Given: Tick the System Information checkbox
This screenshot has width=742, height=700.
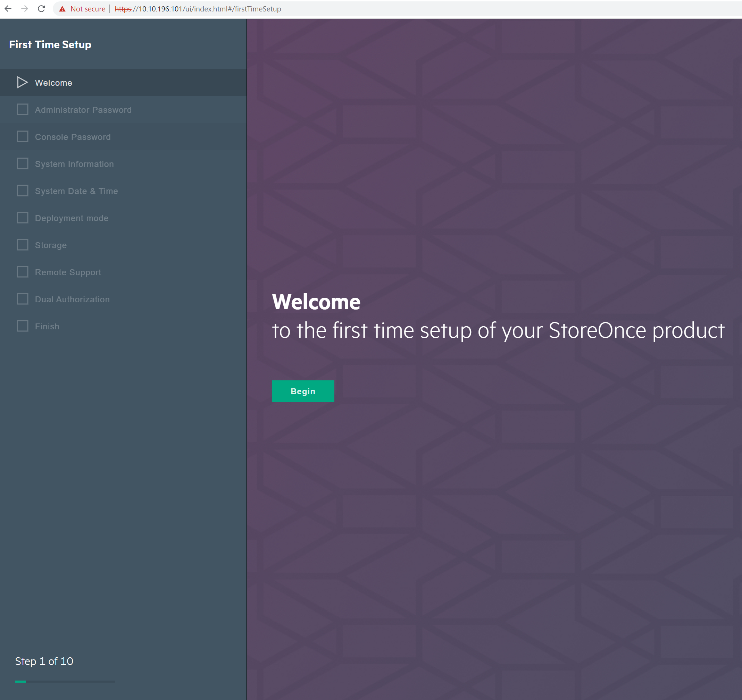Looking at the screenshot, I should 22,163.
